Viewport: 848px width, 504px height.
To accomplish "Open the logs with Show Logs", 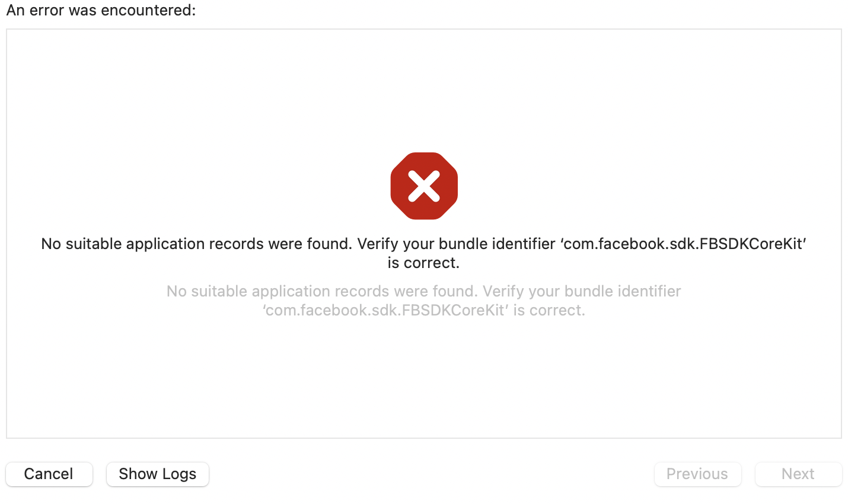I will click(158, 474).
